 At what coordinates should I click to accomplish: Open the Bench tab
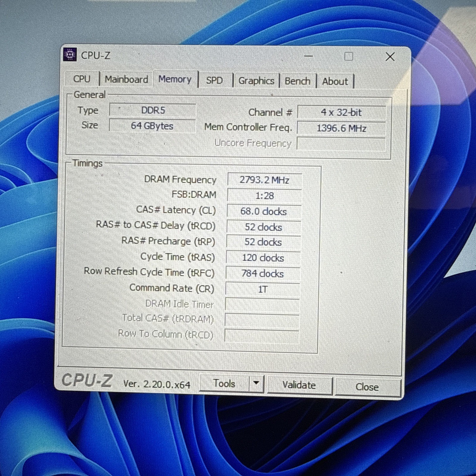click(297, 81)
